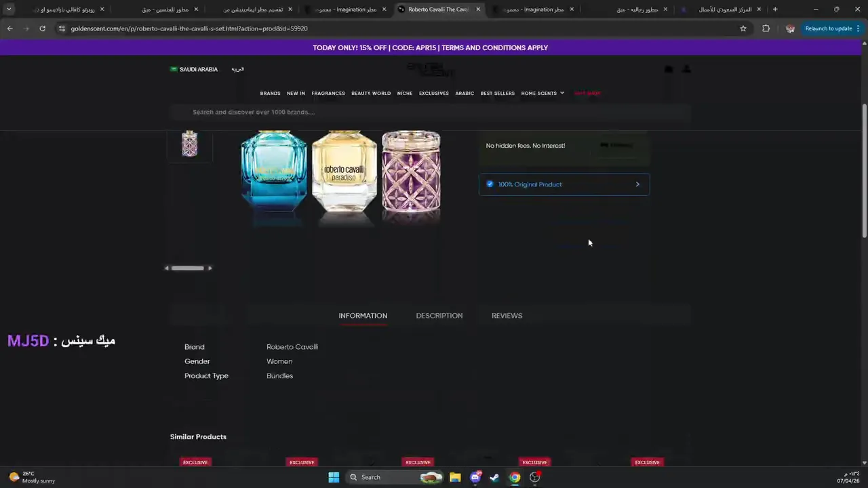Open the weather widget showing 26°C
This screenshot has width=868, height=488.
[32, 477]
